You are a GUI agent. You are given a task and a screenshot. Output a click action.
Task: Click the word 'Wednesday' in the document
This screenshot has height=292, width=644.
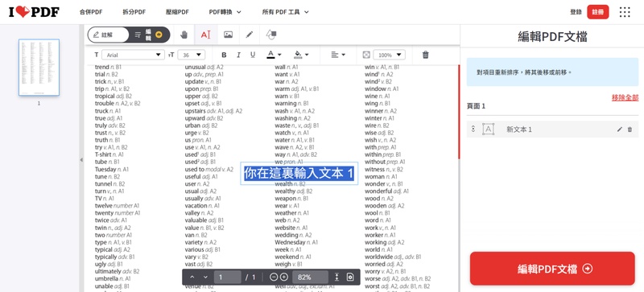coord(290,242)
